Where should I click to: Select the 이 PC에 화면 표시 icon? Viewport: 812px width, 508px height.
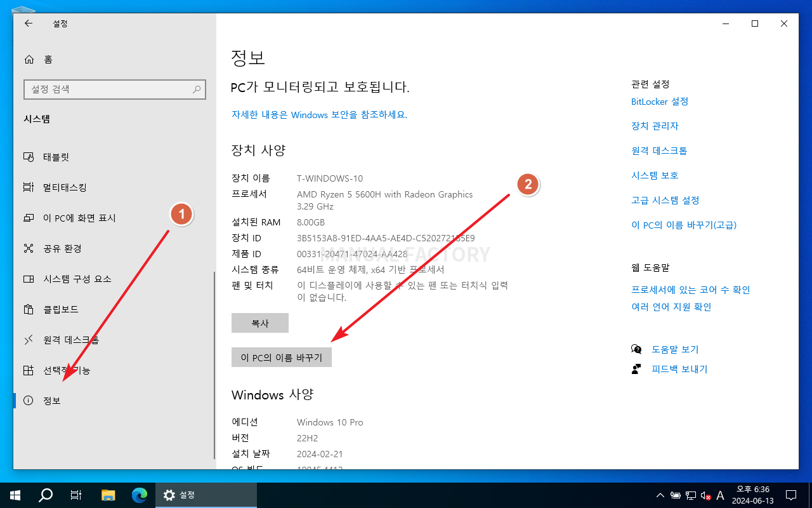pos(28,218)
